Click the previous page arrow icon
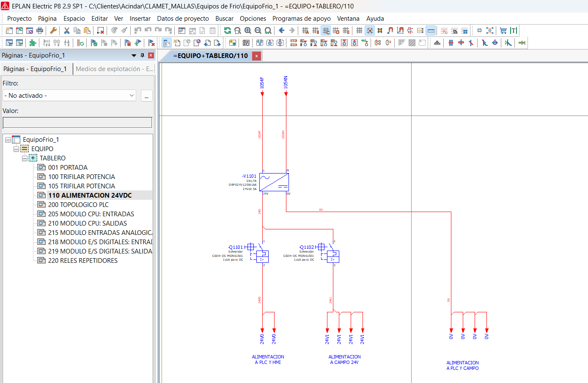This screenshot has height=383, width=588. point(207,43)
